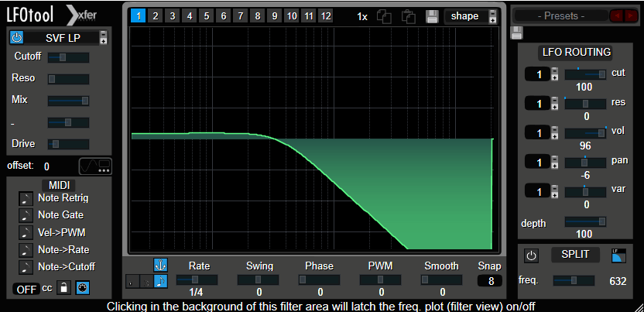The image size is (644, 312).
Task: Step the vol routing LFO selector
Action: (554, 133)
